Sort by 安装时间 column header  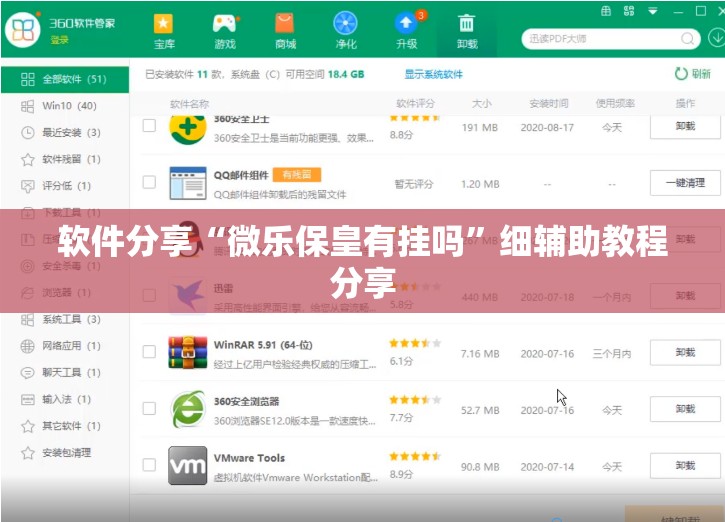[548, 104]
